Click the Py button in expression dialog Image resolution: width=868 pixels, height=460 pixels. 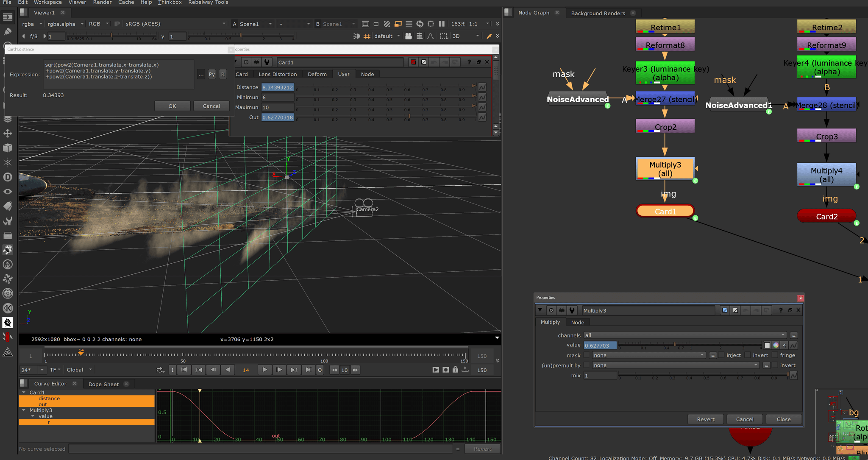pyautogui.click(x=211, y=74)
